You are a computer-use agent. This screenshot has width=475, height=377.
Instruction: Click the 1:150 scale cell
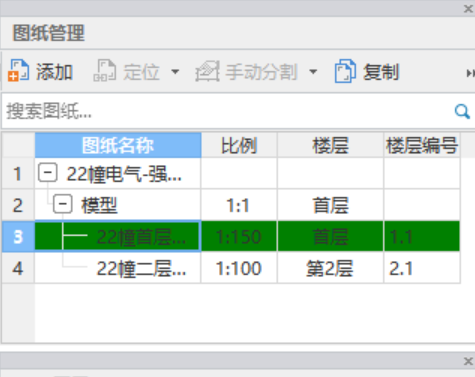[x=239, y=237]
